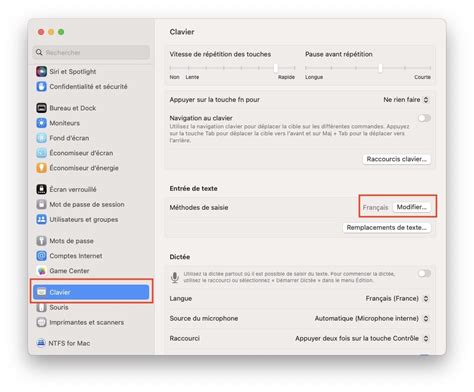
Task: Click the Clavier pane title
Action: pos(182,32)
